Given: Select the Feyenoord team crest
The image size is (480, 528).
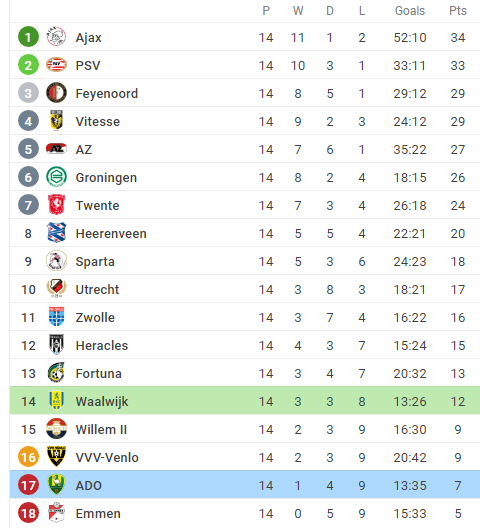Looking at the screenshot, I should tap(56, 93).
